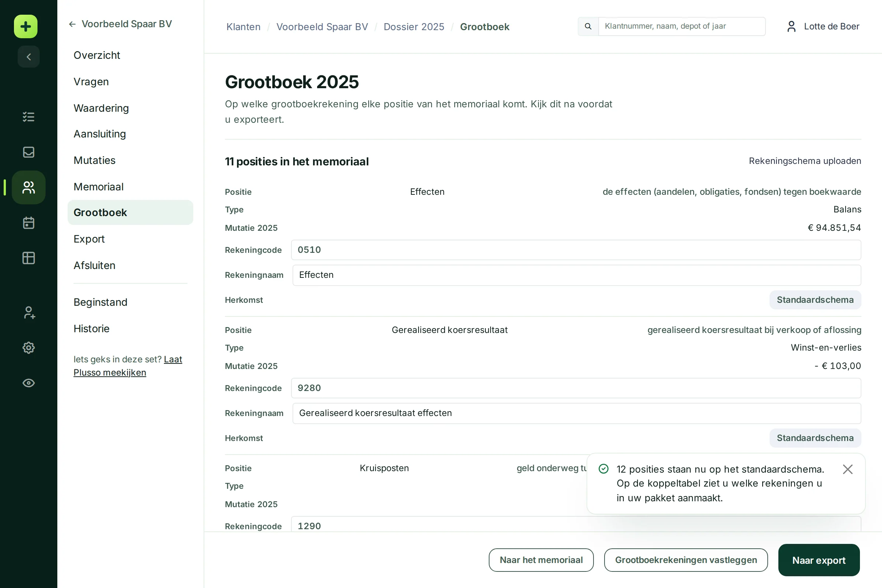Click the eye icon in sidebar
The width and height of the screenshot is (882, 588).
[29, 383]
